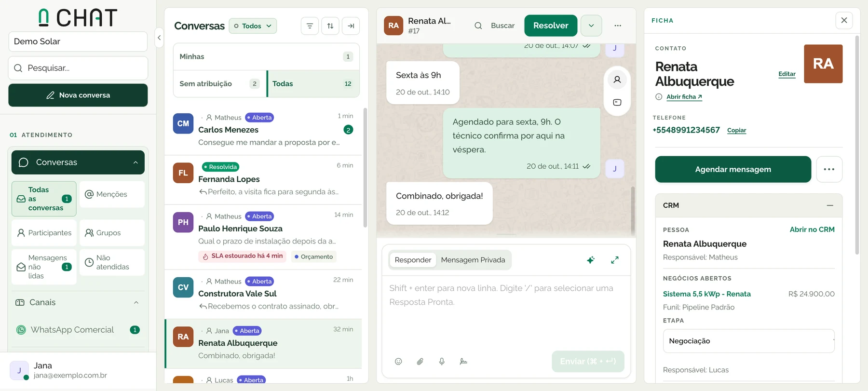Image resolution: width=868 pixels, height=391 pixels.
Task: Expand the reply editor to fullscreen
Action: click(x=615, y=260)
